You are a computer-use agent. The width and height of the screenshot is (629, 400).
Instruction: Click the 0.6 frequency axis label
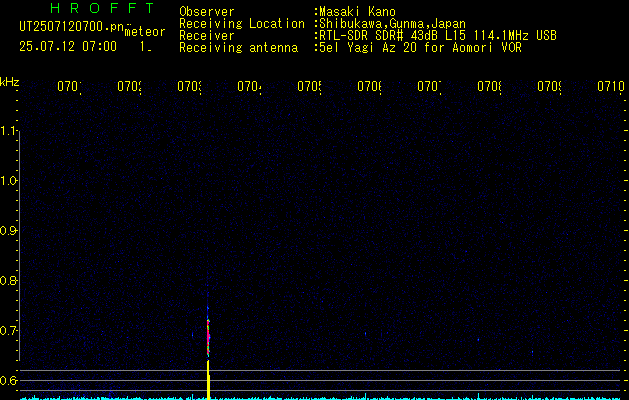pos(8,380)
